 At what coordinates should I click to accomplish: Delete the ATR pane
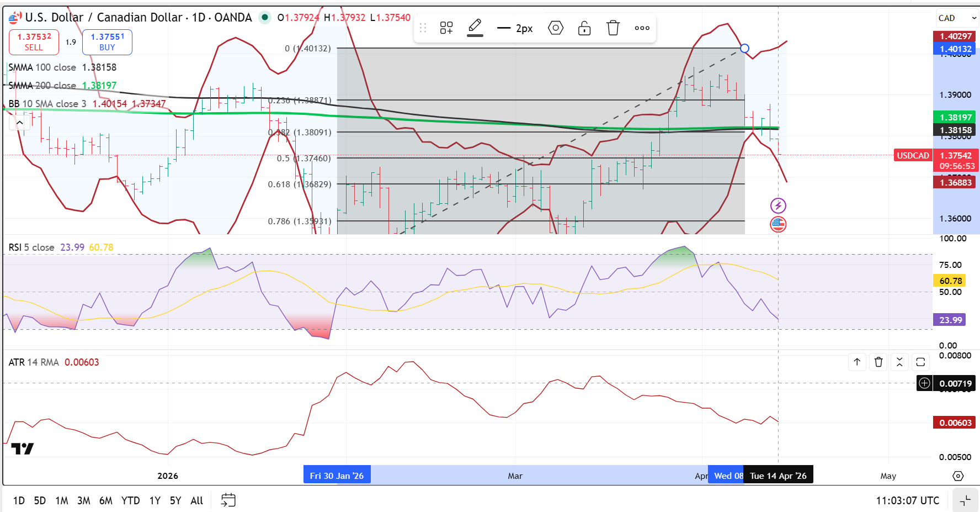pyautogui.click(x=878, y=362)
